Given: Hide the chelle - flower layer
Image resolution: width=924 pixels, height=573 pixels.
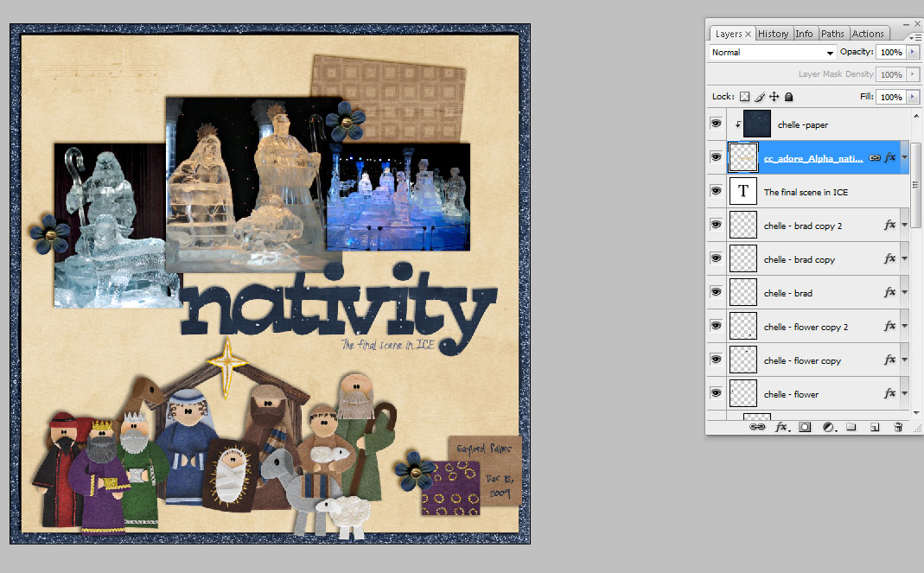Looking at the screenshot, I should pos(716,392).
